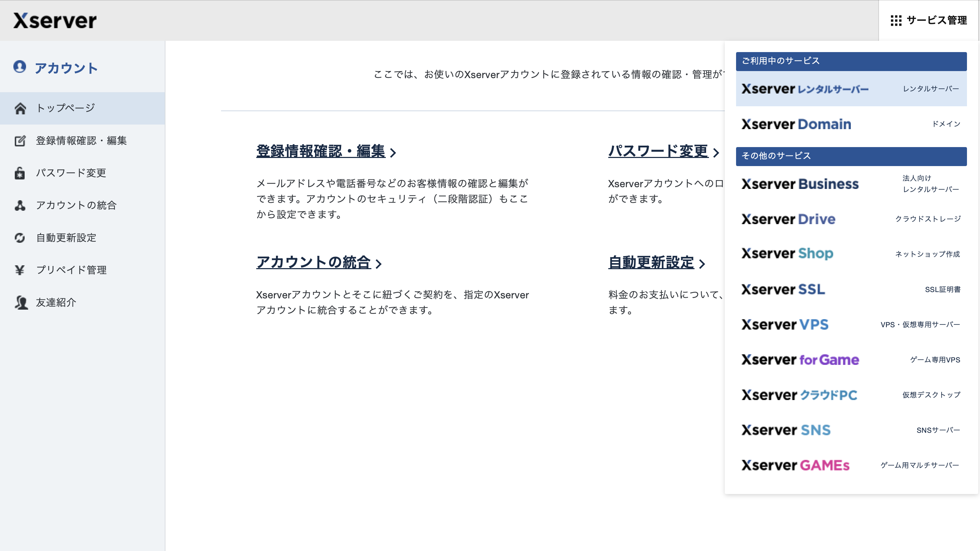Select Xserver Domain from services menu
The image size is (980, 551).
coord(851,124)
